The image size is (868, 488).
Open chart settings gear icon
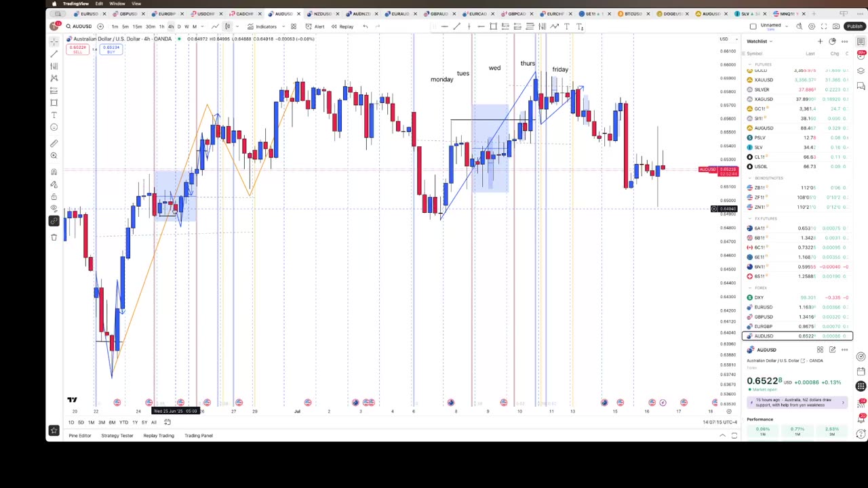pyautogui.click(x=812, y=26)
